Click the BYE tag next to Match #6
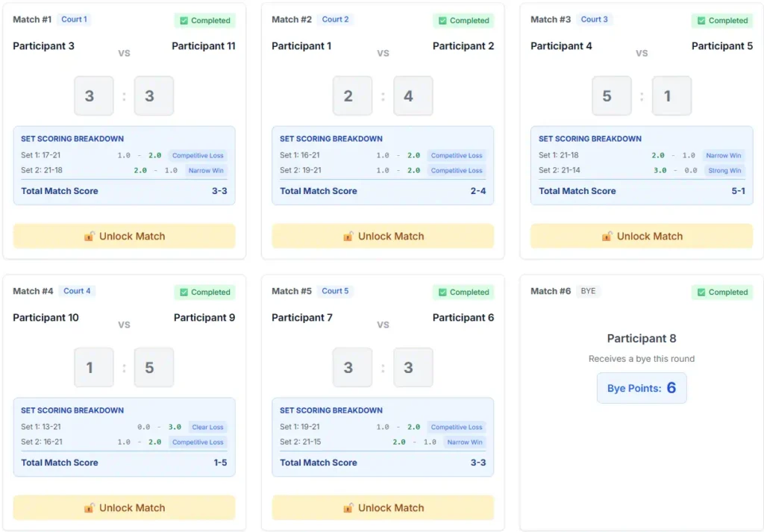 [588, 291]
